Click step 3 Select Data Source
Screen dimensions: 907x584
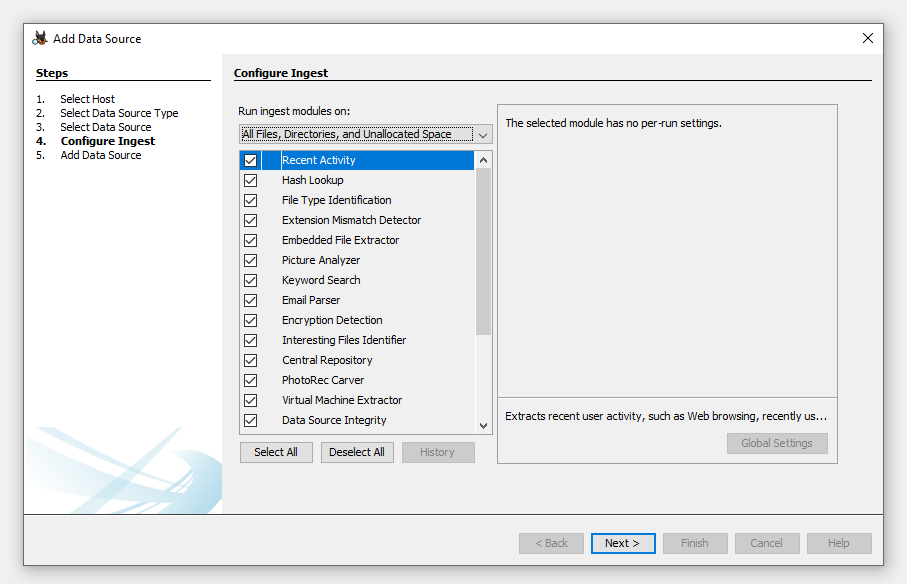106,127
